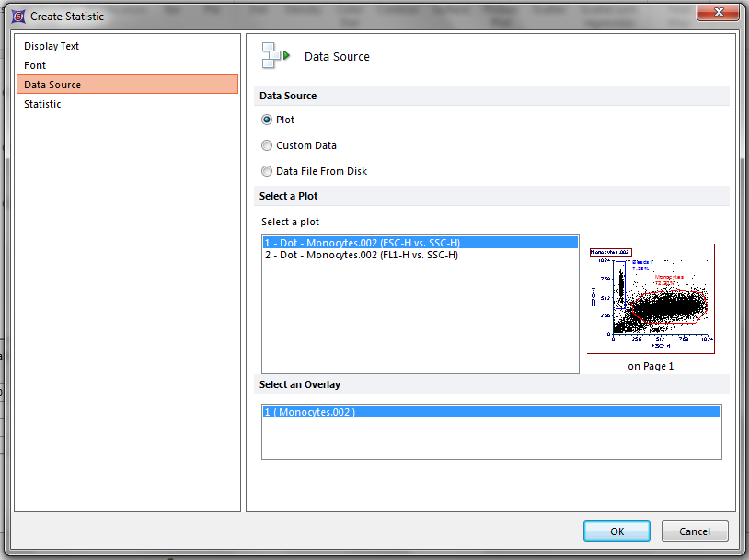
Task: Click the Select a Plot section header
Action: coord(288,196)
